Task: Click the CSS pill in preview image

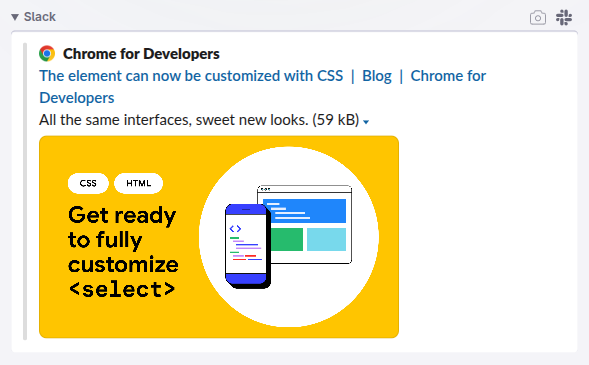Action: [x=88, y=183]
